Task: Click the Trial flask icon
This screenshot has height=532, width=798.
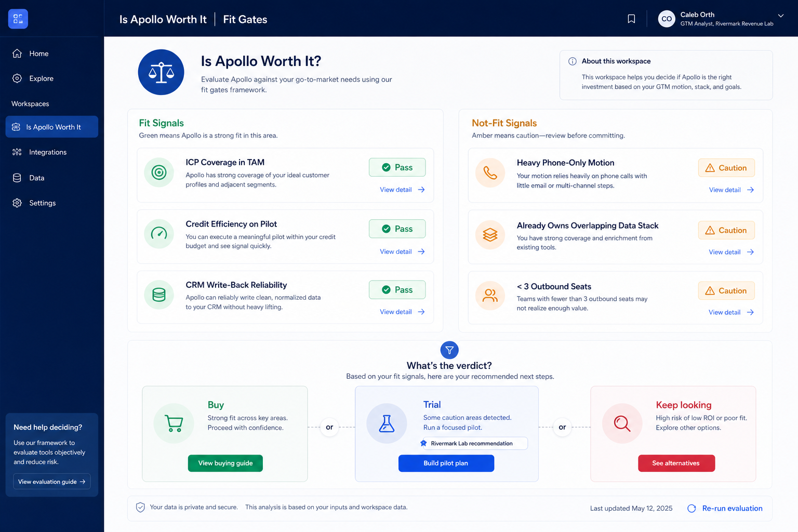Action: pos(387,423)
